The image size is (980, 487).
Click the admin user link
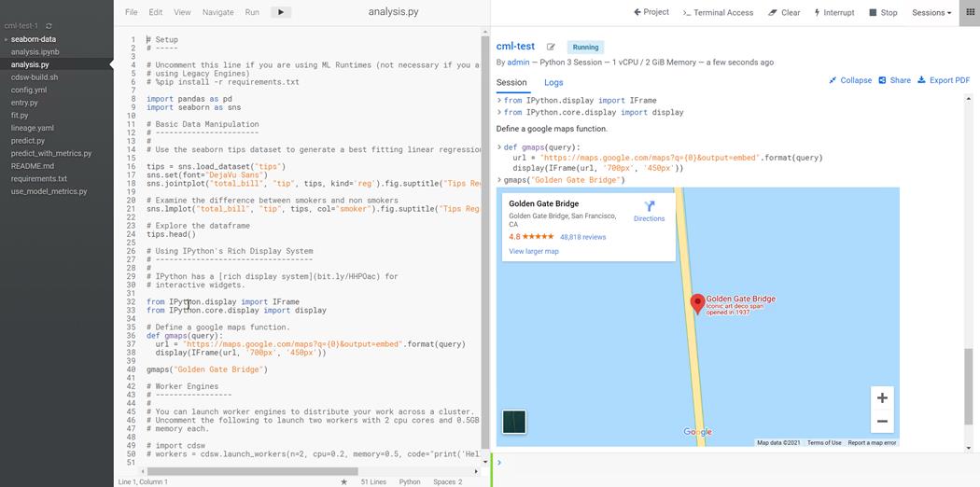pos(518,63)
